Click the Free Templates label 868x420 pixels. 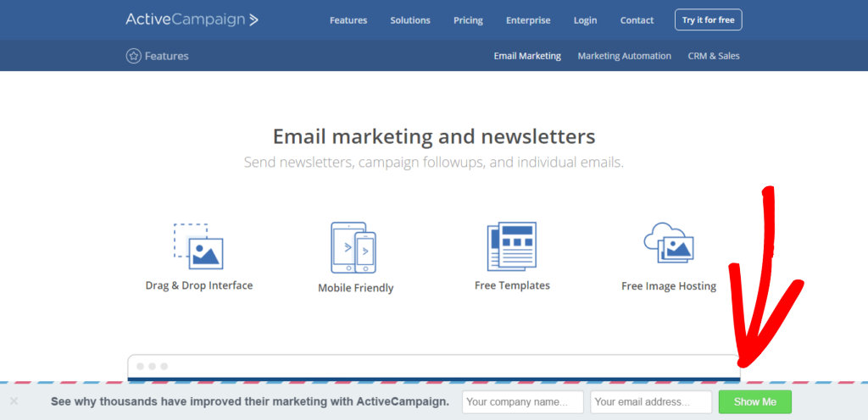(x=512, y=285)
